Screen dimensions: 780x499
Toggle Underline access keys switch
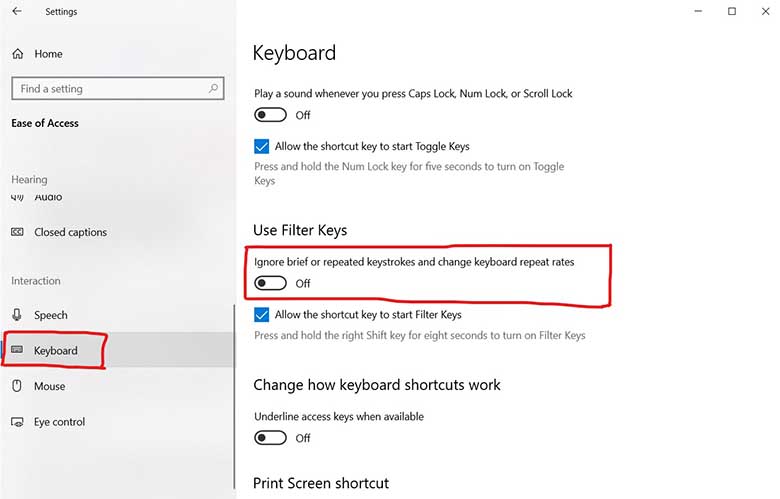[x=270, y=438]
